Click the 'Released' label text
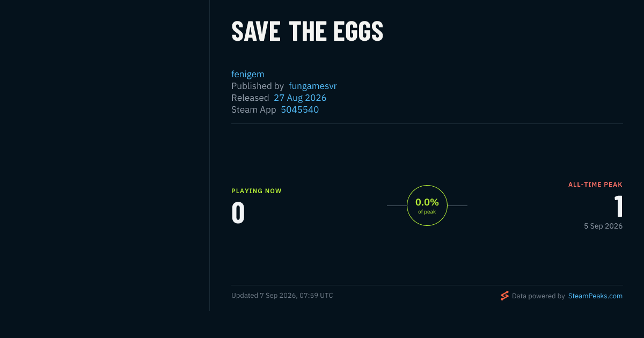This screenshot has height=338, width=644. (x=250, y=98)
